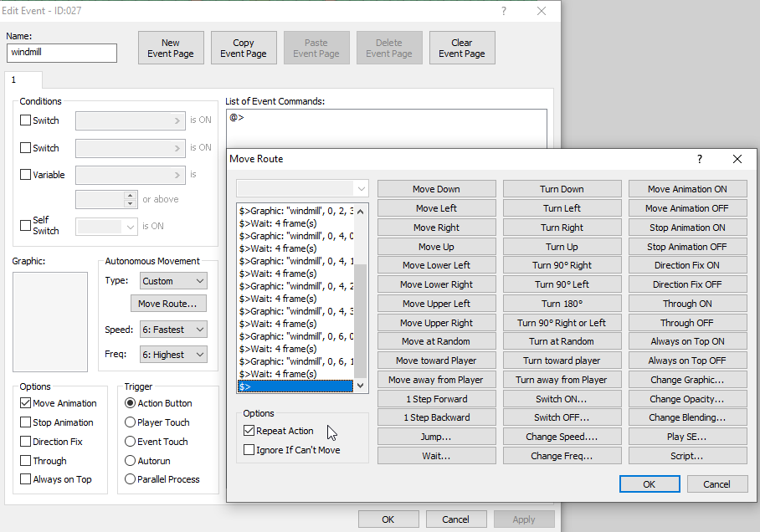This screenshot has height=532, width=760.
Task: Open the Freq dropdown list
Action: (172, 355)
